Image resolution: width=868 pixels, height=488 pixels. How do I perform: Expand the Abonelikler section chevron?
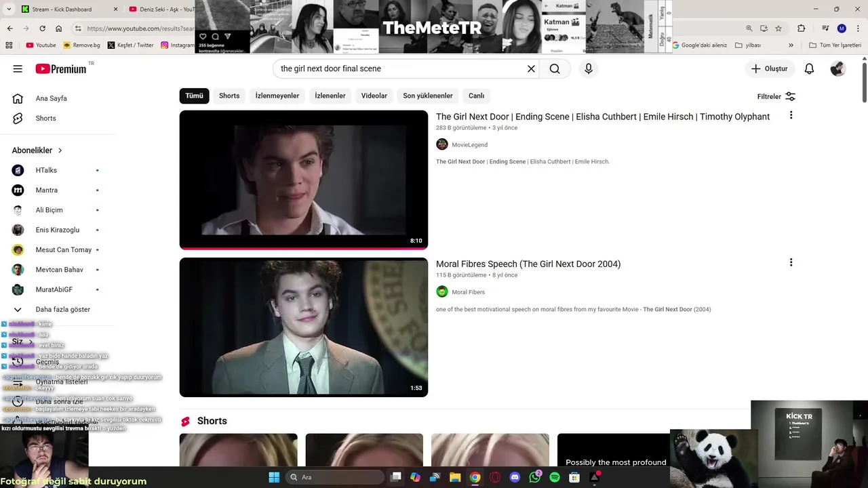60,150
